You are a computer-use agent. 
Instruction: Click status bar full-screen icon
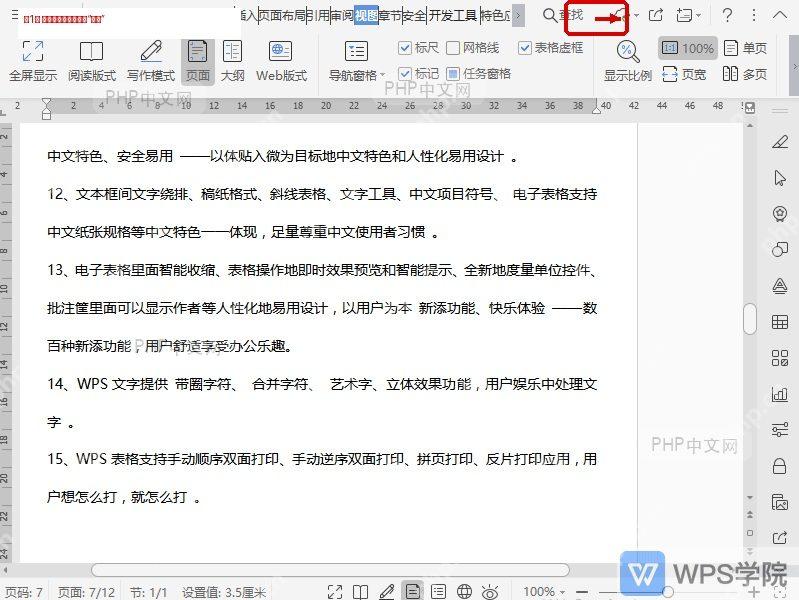tap(335, 592)
